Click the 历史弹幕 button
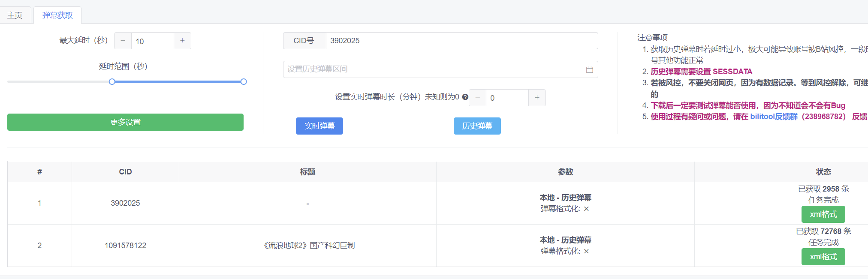 pyautogui.click(x=477, y=126)
